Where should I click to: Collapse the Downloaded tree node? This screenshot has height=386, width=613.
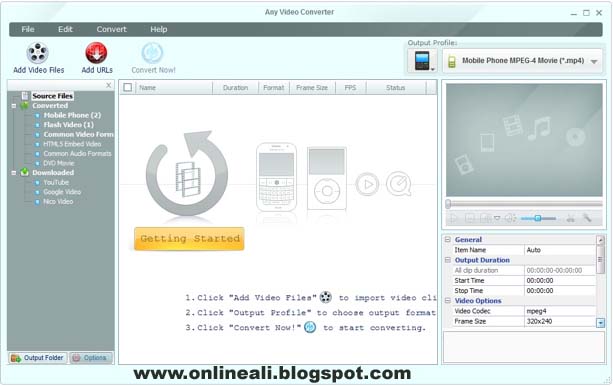[14, 172]
